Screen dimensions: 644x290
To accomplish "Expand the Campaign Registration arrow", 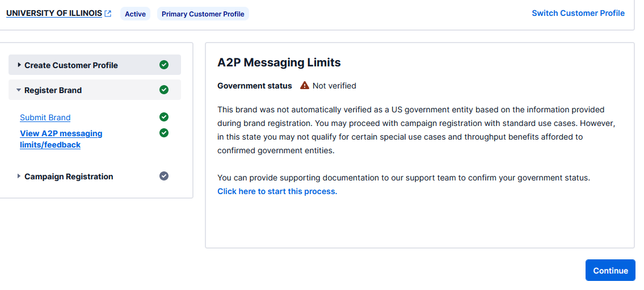I will (19, 176).
